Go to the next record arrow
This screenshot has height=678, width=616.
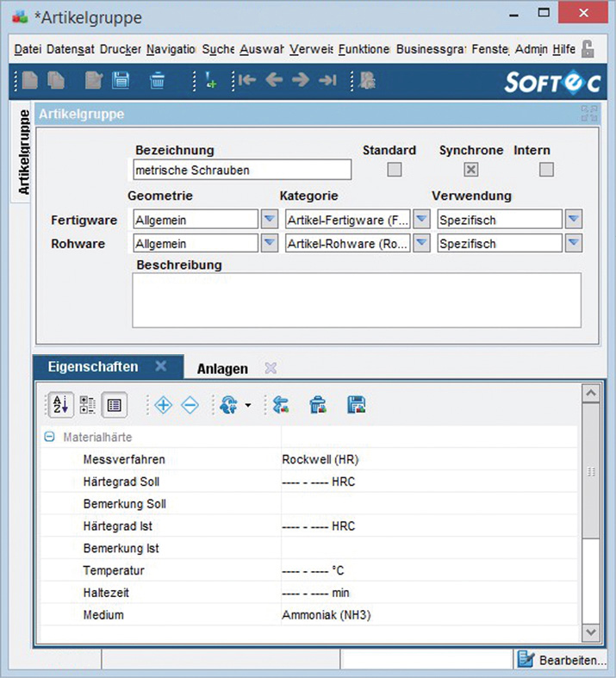[x=301, y=80]
